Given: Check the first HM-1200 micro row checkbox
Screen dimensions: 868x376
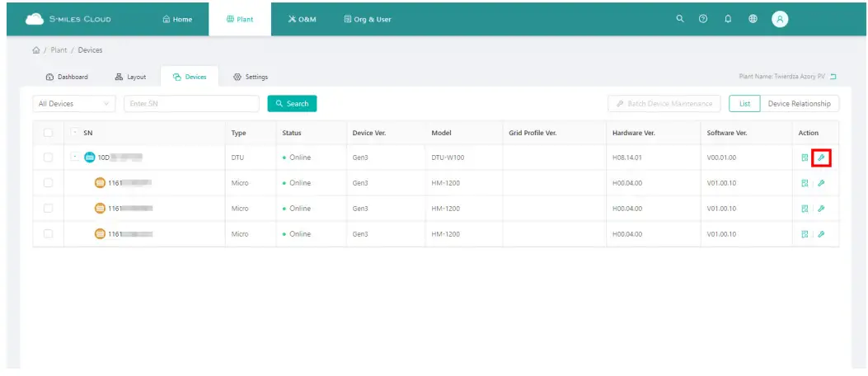Looking at the screenshot, I should pos(48,183).
